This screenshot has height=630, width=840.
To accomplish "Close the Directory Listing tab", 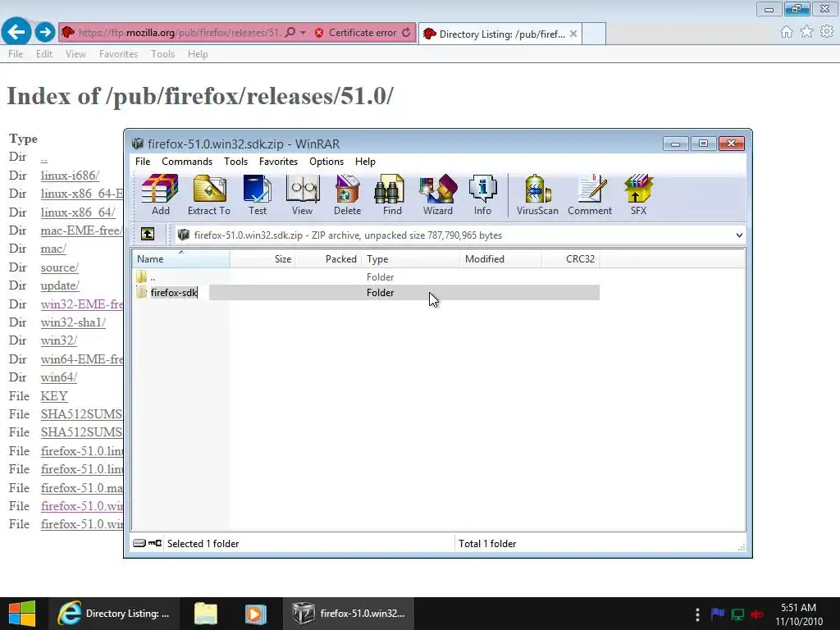I will pos(573,34).
